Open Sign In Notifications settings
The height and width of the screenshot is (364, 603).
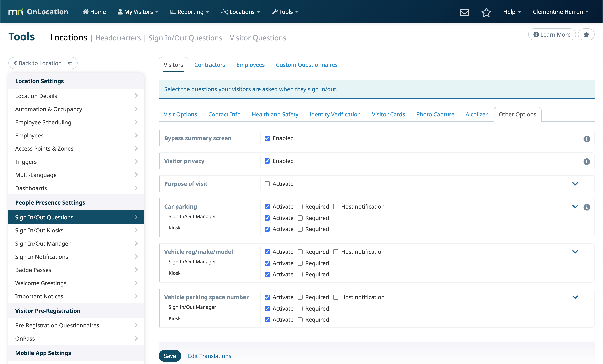point(76,257)
